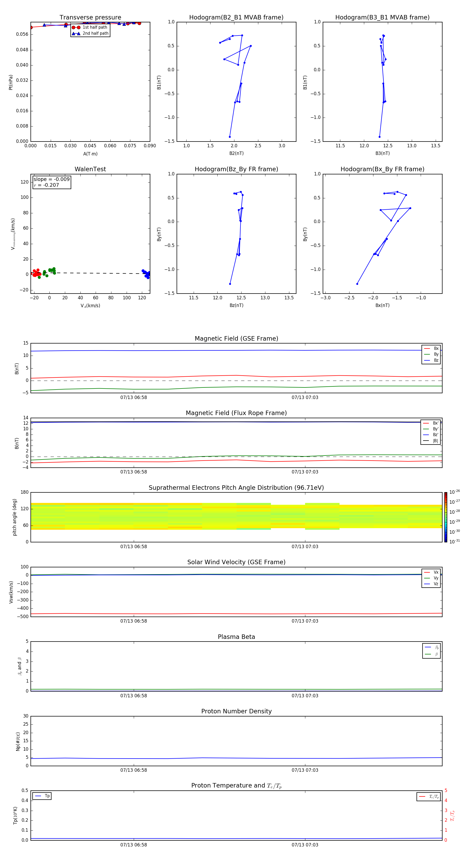
Task: Select |B| legend entry in Flux Rope panel
Action: [x=431, y=441]
